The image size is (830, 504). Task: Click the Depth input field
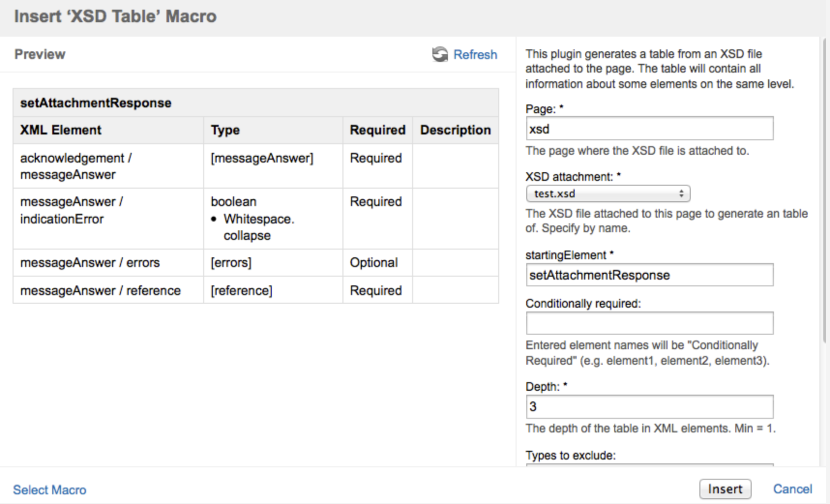click(649, 407)
